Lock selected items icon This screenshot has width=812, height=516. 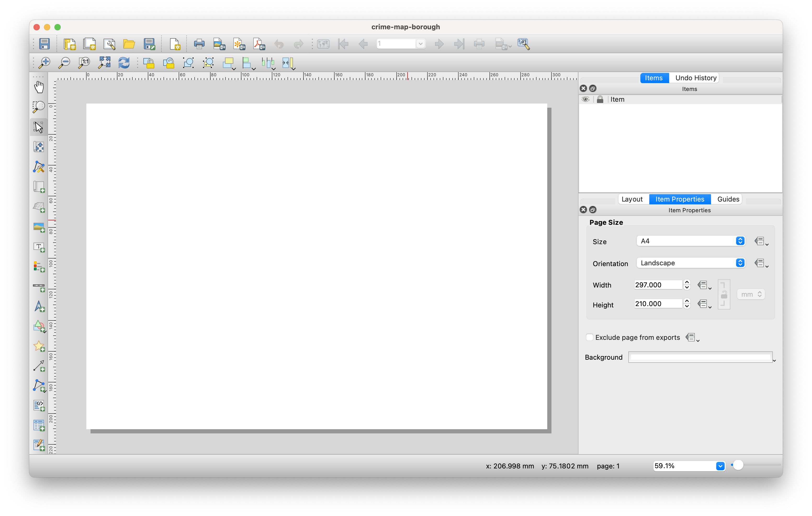pos(149,63)
